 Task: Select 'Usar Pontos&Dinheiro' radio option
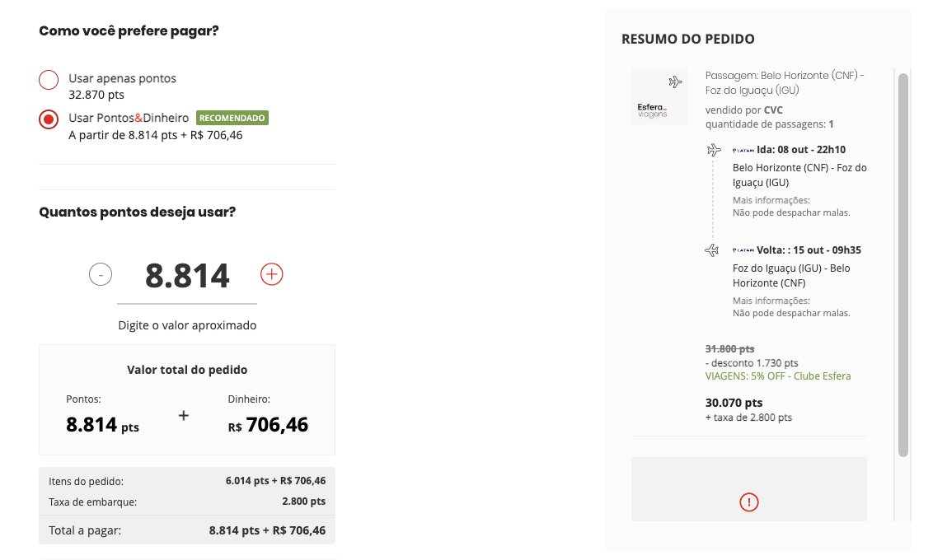tap(49, 119)
